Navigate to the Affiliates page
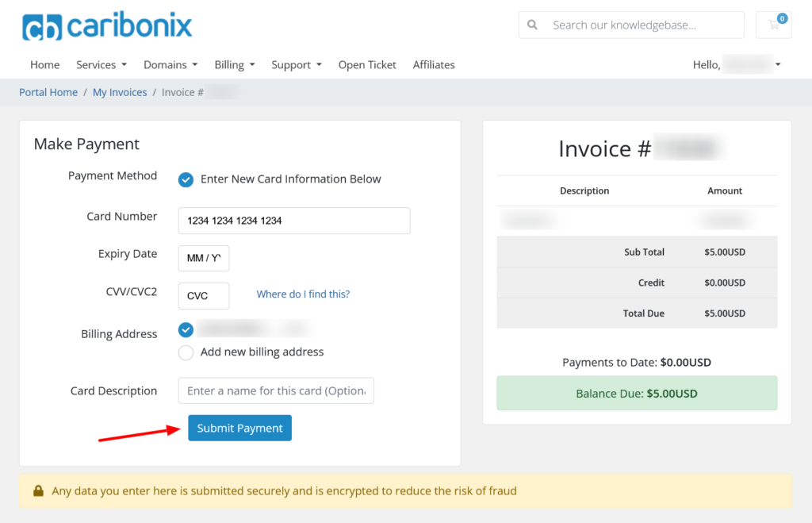812x523 pixels. tap(434, 65)
